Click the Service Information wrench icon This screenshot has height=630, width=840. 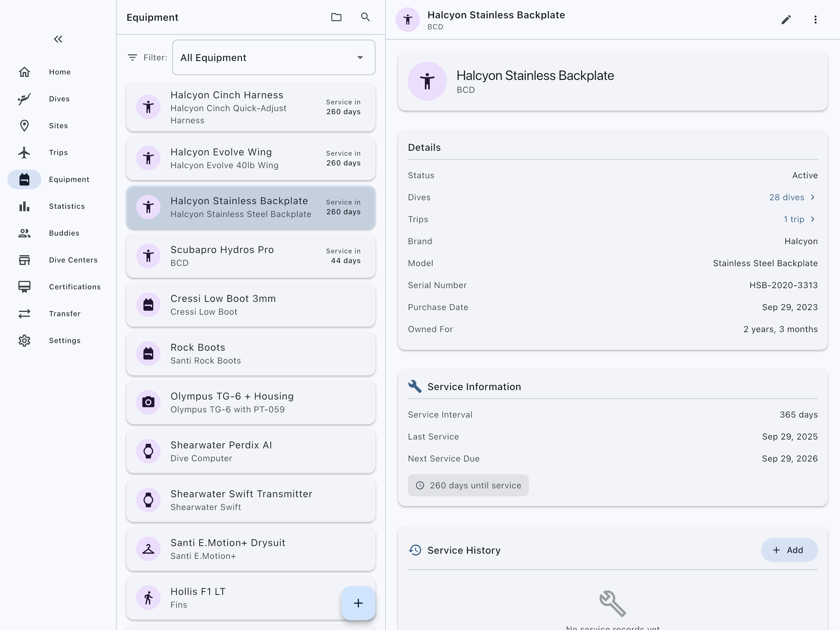coord(415,386)
